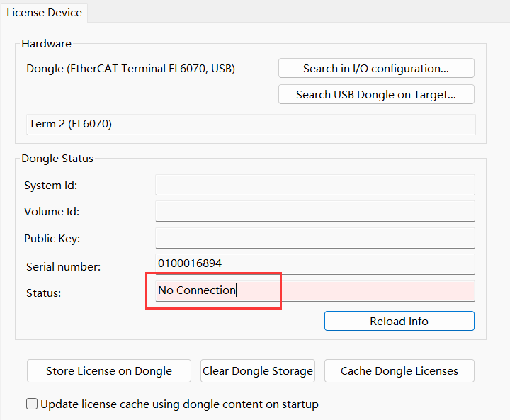The image size is (510, 420).
Task: Click Search USB Dongle on Target button
Action: coord(376,95)
